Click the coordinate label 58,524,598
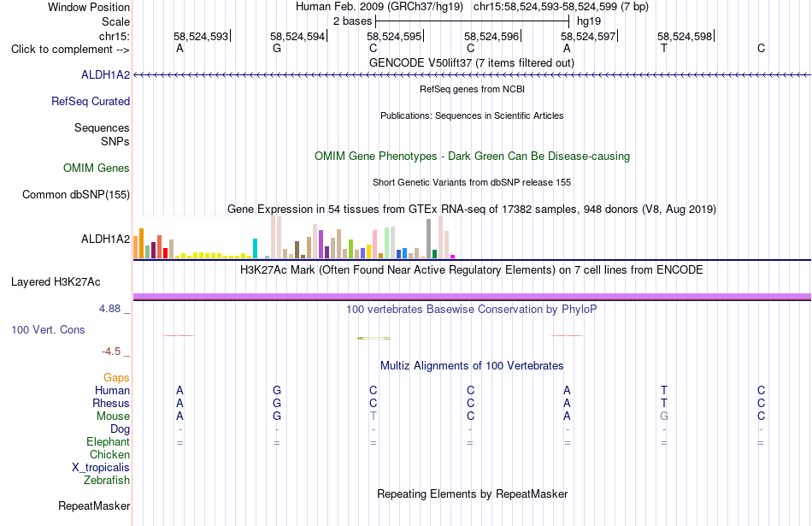Screen dimensions: 812x526 point(685,36)
